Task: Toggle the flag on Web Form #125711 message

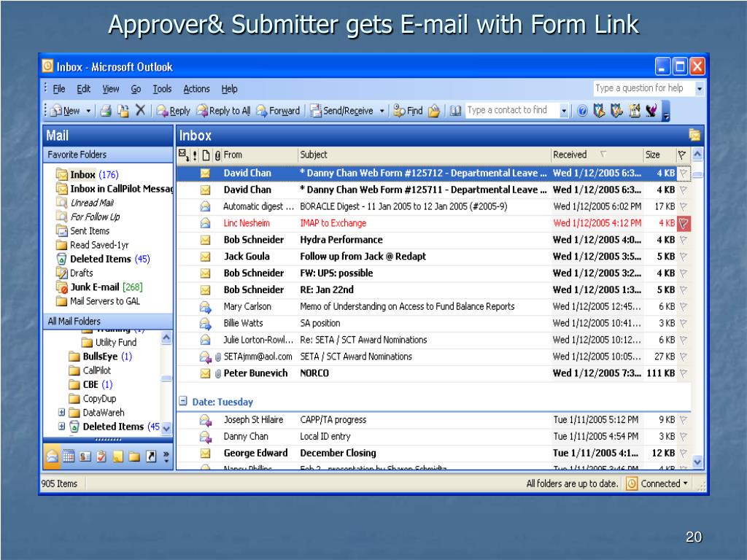Action: pos(684,190)
